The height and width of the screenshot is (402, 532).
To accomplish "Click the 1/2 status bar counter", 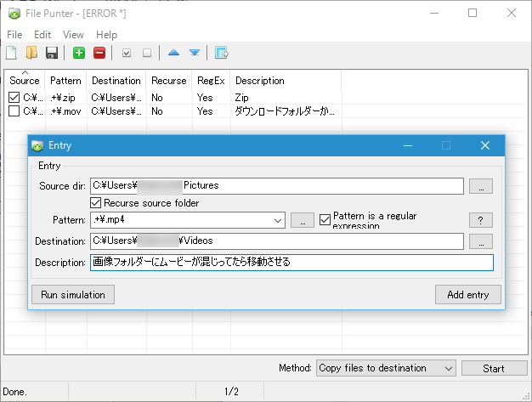I will point(231,392).
